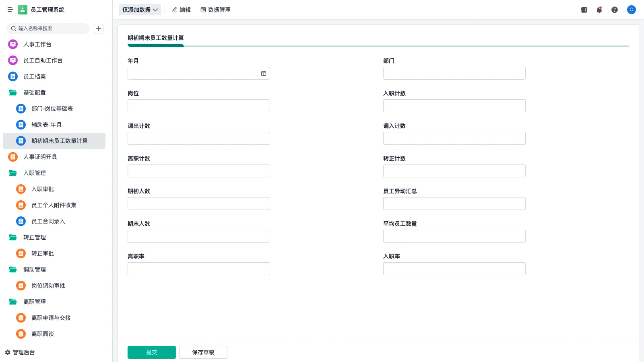This screenshot has height=362, width=644.
Task: Open the 员工自助工作台 menu item
Action: [x=54, y=60]
